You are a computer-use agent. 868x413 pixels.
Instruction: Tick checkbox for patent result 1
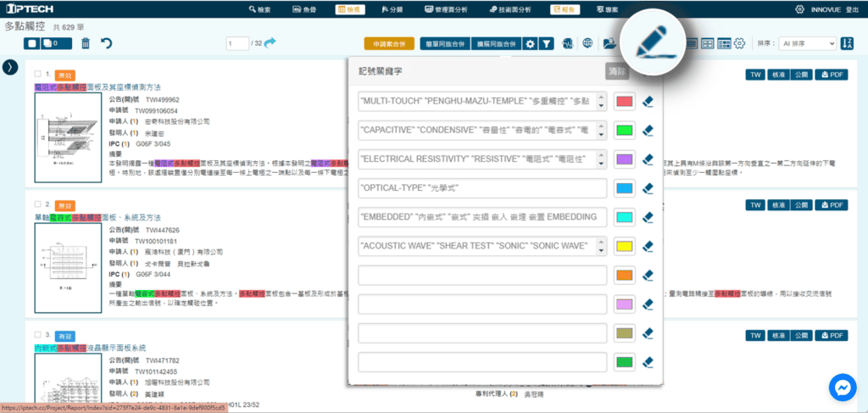tap(39, 75)
